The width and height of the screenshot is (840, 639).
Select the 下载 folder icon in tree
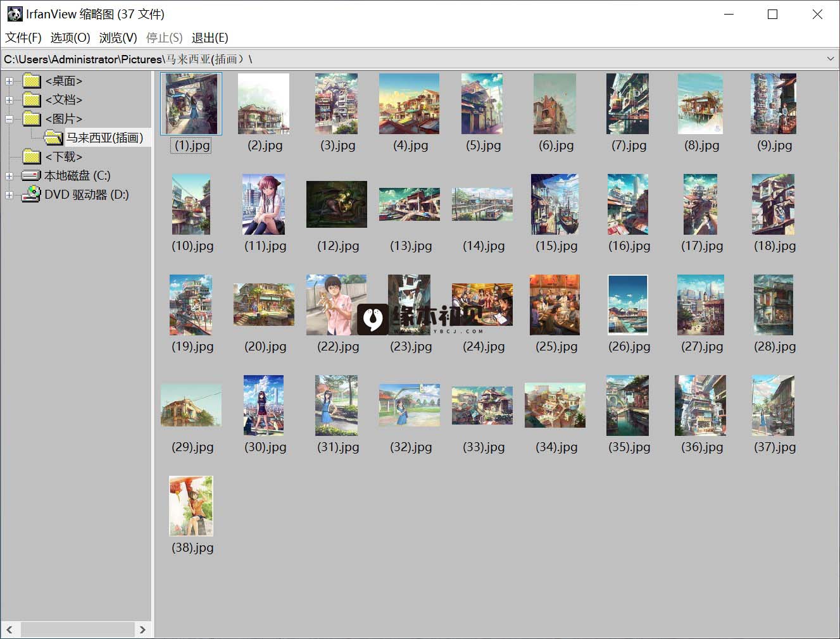tap(32, 156)
